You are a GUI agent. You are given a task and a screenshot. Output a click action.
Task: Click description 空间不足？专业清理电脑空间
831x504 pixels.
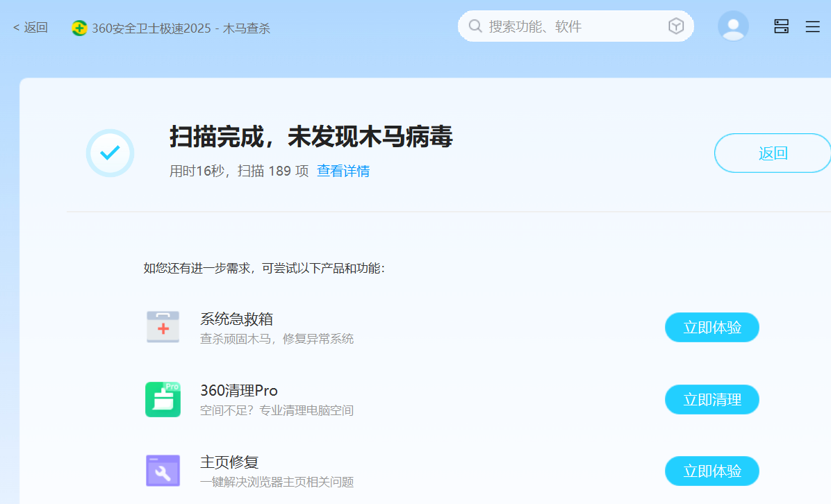click(277, 410)
